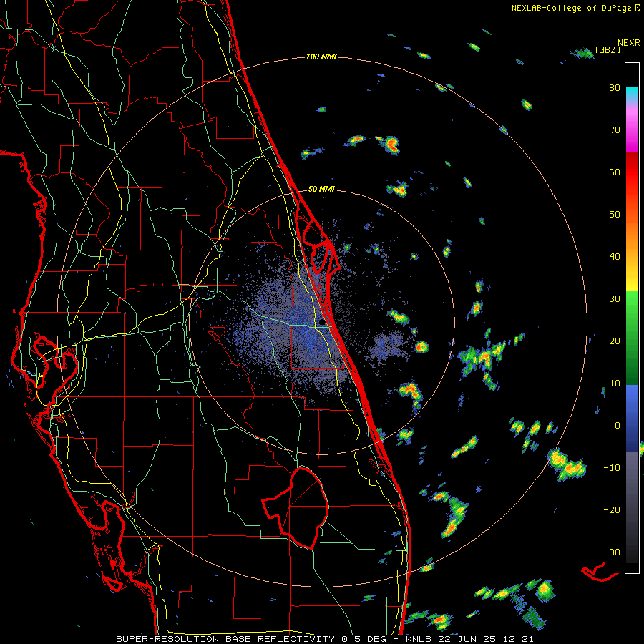Screen dimensions: 644x644
Task: Click the 80 value on the dBZ scale
Action: [615, 87]
